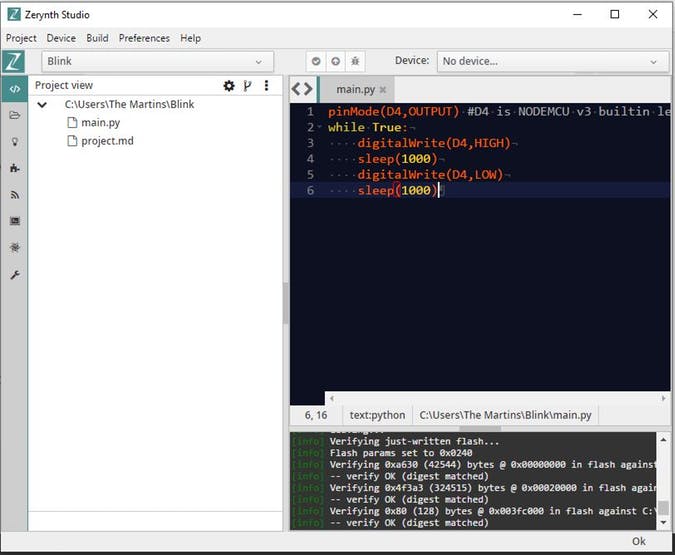Maximize the Zerynth Studio window
The image size is (675, 555).
pos(615,14)
